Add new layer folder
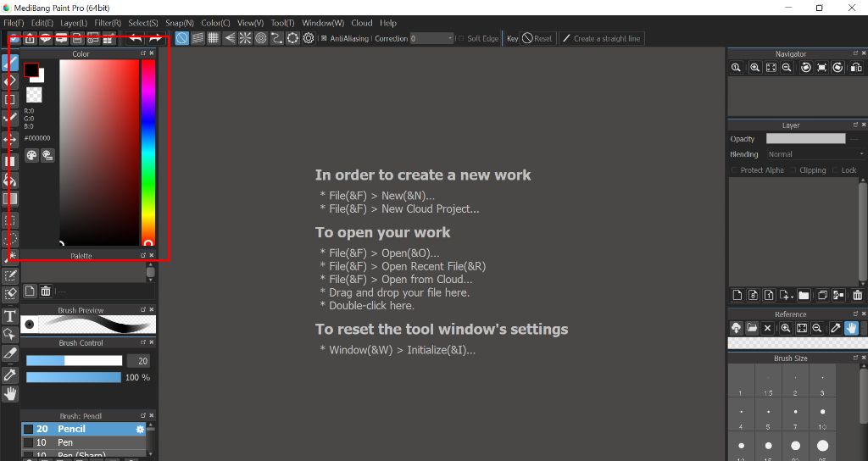The height and width of the screenshot is (461, 868). coord(804,296)
